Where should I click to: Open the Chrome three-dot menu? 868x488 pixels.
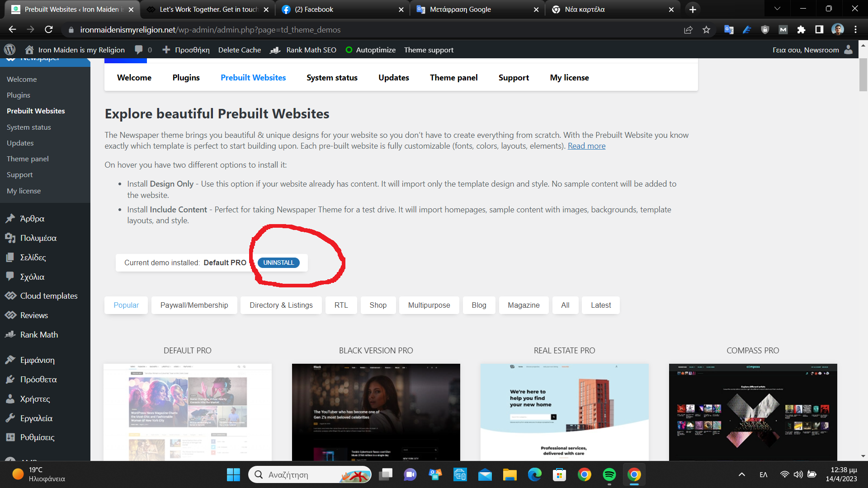[x=855, y=30]
